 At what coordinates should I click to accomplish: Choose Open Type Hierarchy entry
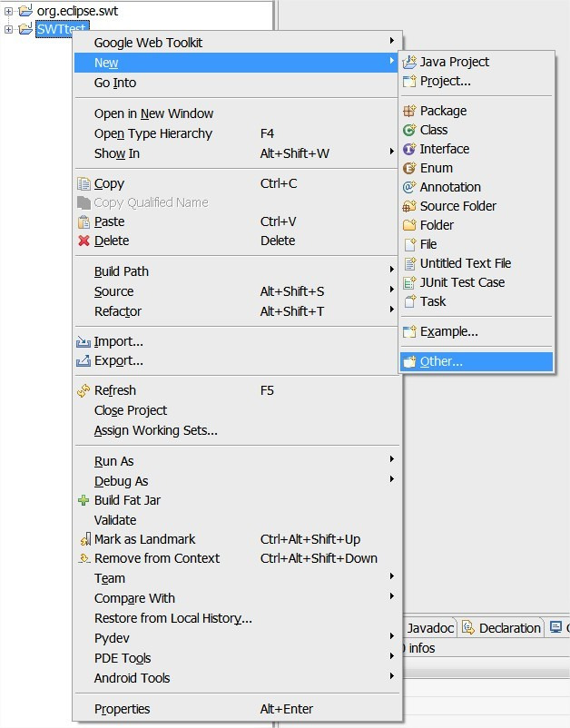point(236,133)
